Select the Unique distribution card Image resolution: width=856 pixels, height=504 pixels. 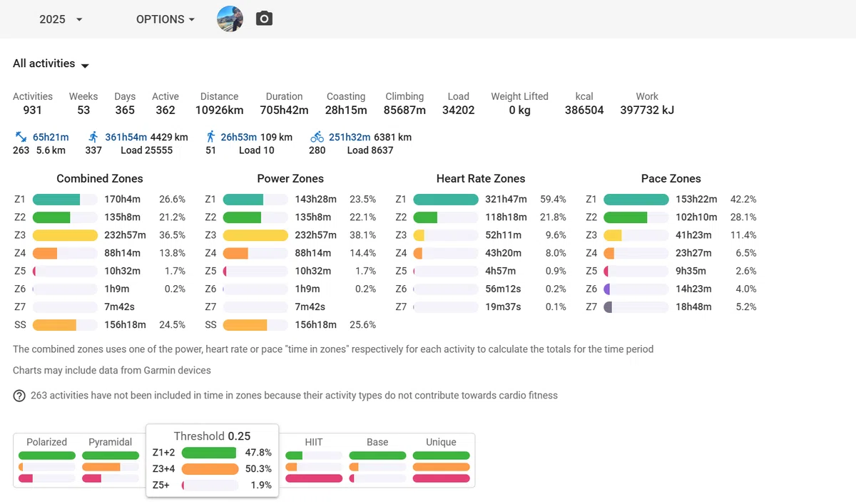[441, 461]
